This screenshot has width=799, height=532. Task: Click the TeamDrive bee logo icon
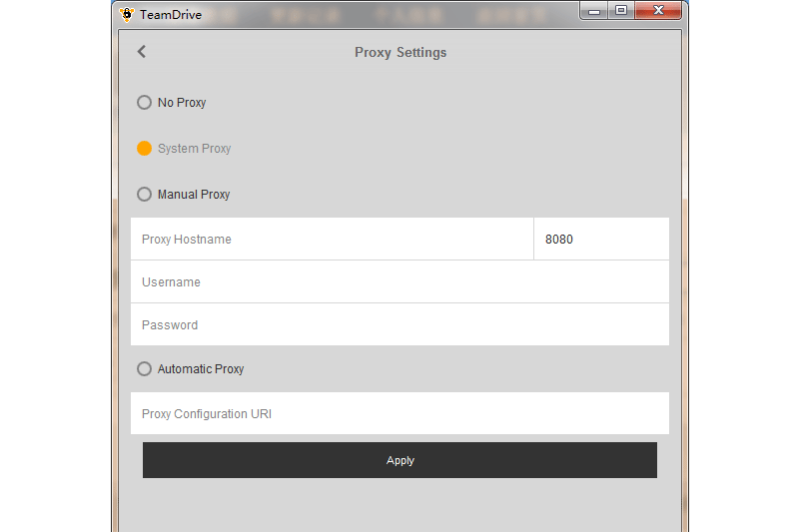(127, 14)
